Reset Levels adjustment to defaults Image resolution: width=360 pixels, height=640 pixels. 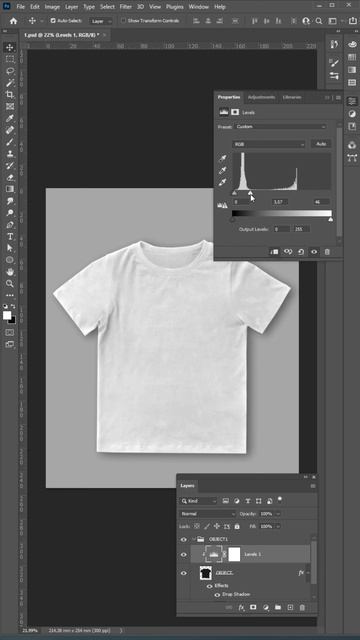tap(301, 252)
